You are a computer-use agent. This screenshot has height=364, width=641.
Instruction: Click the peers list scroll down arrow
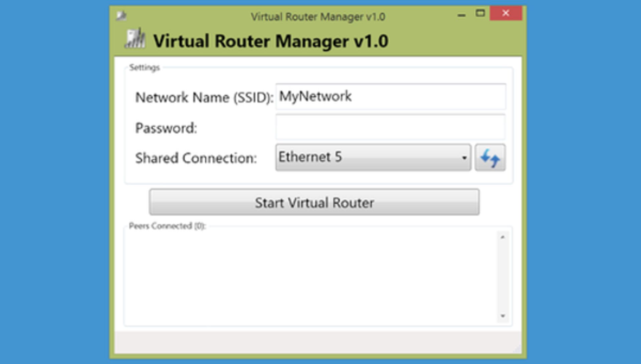click(502, 316)
